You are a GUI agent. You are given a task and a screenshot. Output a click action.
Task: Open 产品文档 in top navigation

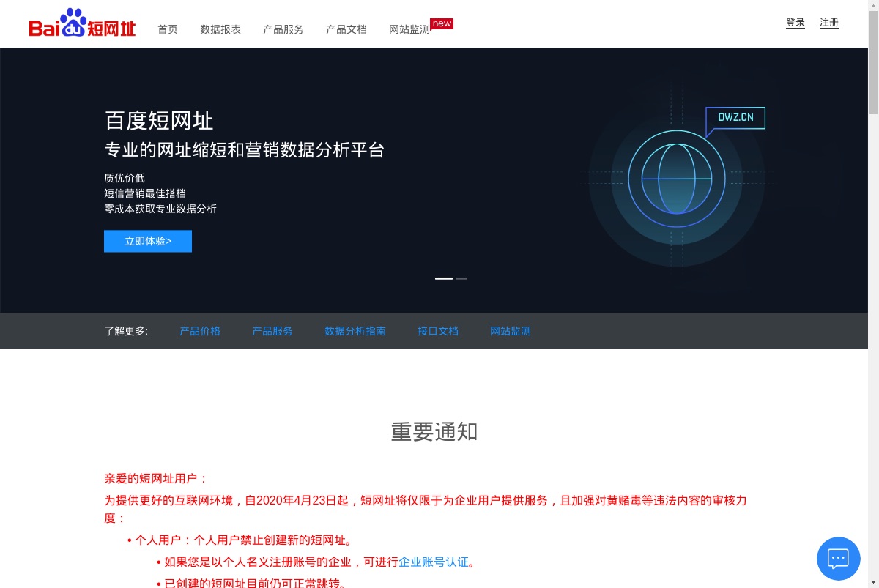click(x=346, y=29)
